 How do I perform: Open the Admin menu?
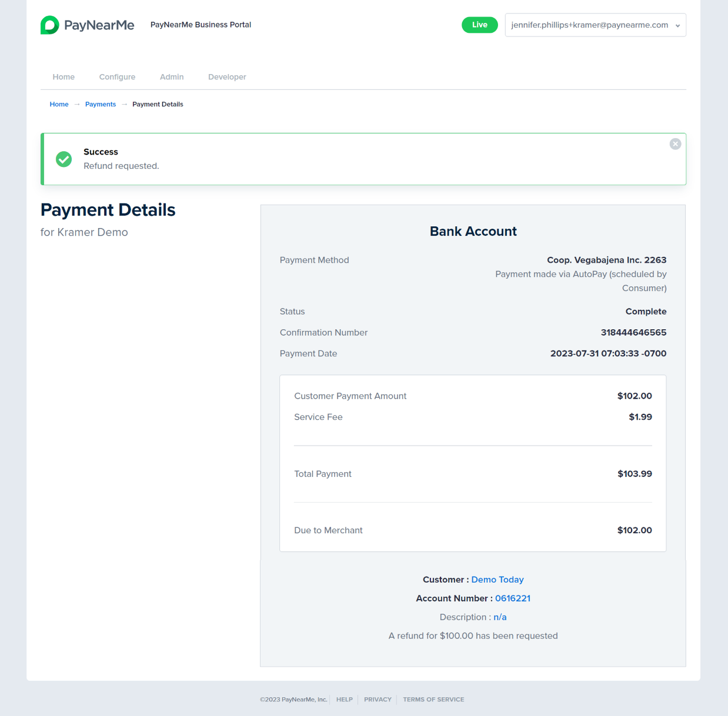click(172, 77)
